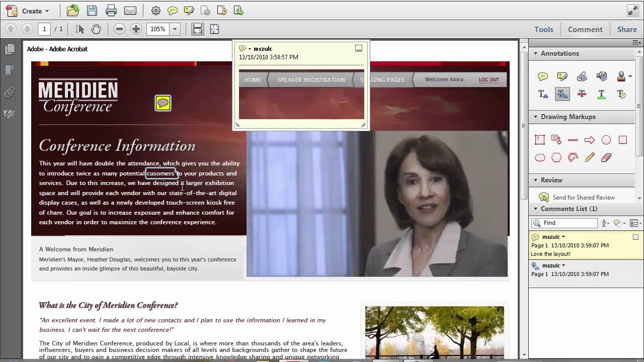Select the Rectangle drawing tool

(623, 140)
